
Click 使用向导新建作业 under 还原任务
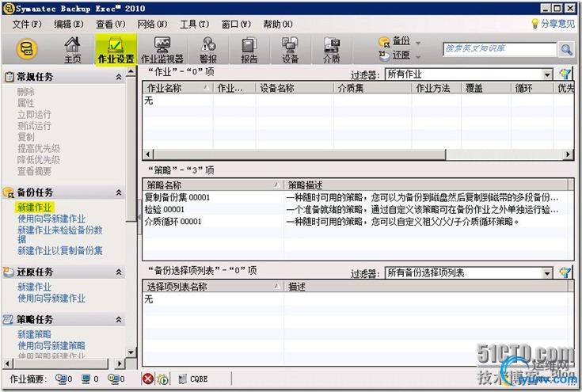(x=51, y=298)
